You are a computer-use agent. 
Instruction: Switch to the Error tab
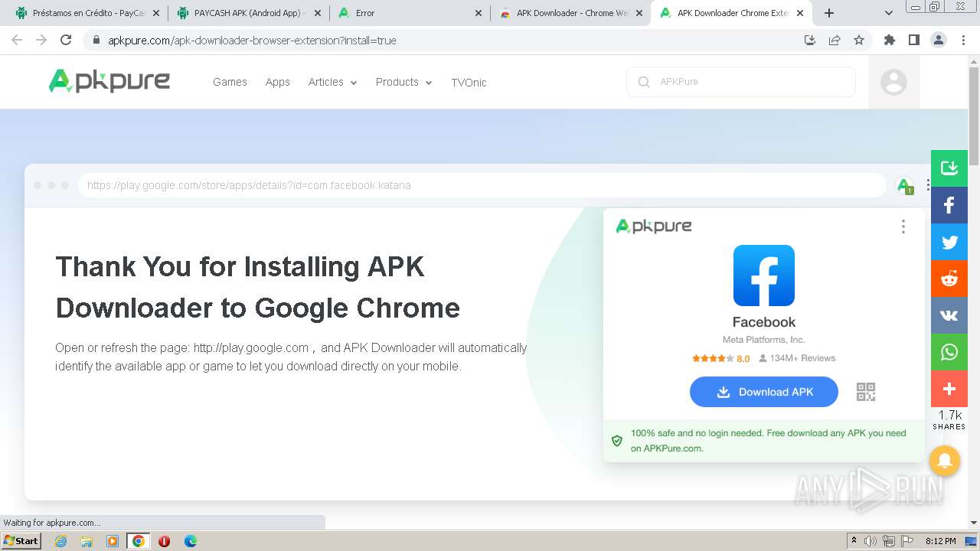coord(410,13)
